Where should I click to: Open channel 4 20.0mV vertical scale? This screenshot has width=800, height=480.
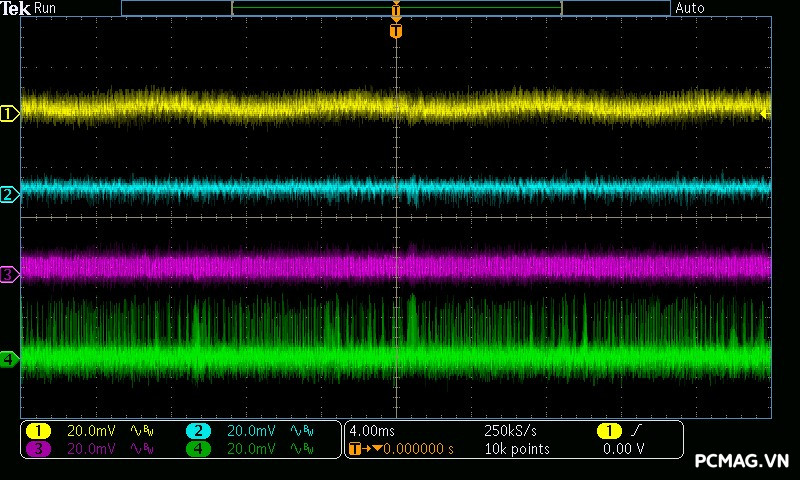pyautogui.click(x=250, y=449)
